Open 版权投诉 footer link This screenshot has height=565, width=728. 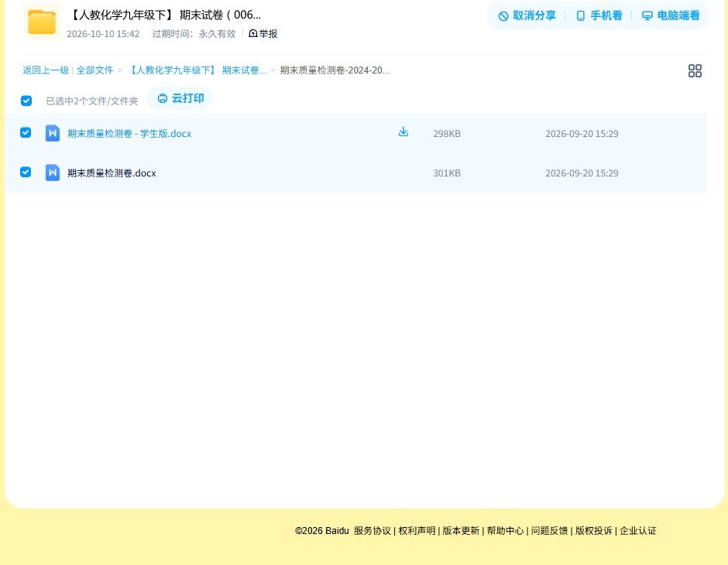pos(594,531)
